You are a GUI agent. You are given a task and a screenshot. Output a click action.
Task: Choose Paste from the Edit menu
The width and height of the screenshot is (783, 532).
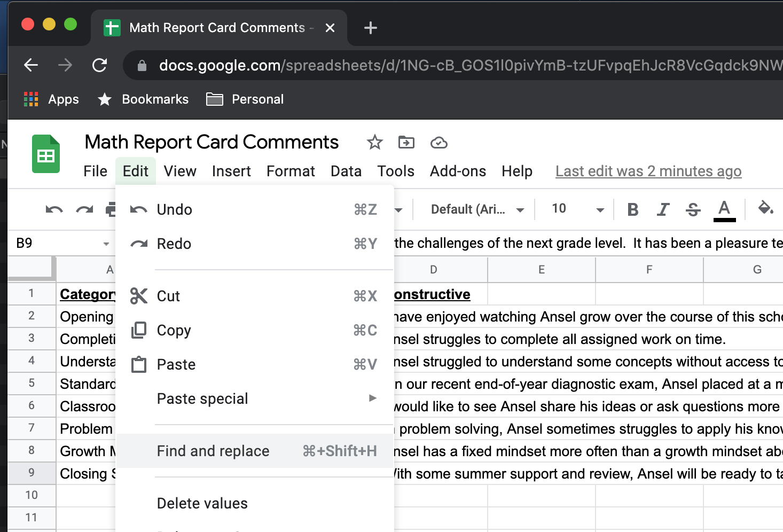(x=255, y=364)
